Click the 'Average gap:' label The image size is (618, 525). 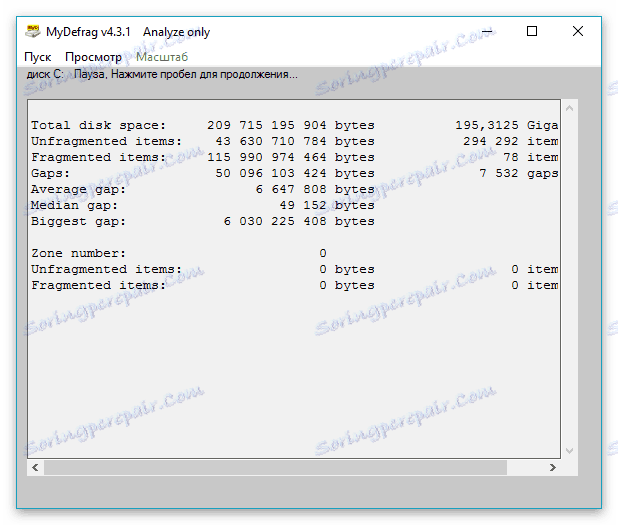pos(78,190)
